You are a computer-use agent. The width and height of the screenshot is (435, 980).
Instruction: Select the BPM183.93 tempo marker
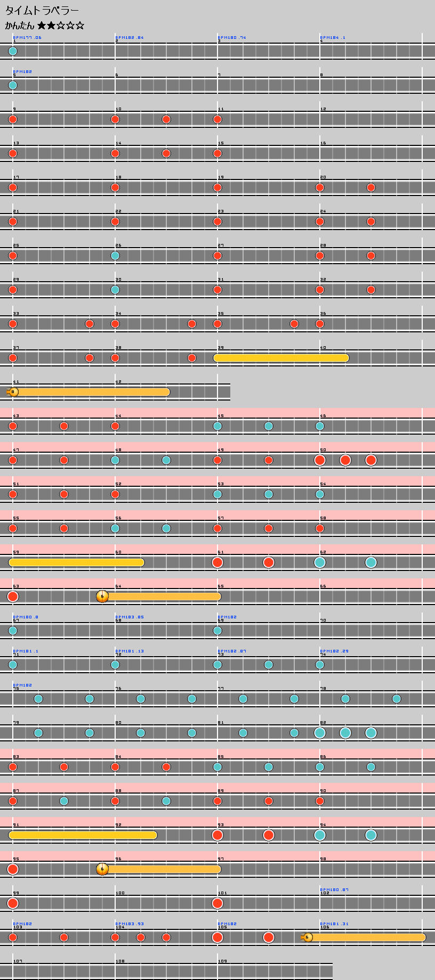[130, 924]
